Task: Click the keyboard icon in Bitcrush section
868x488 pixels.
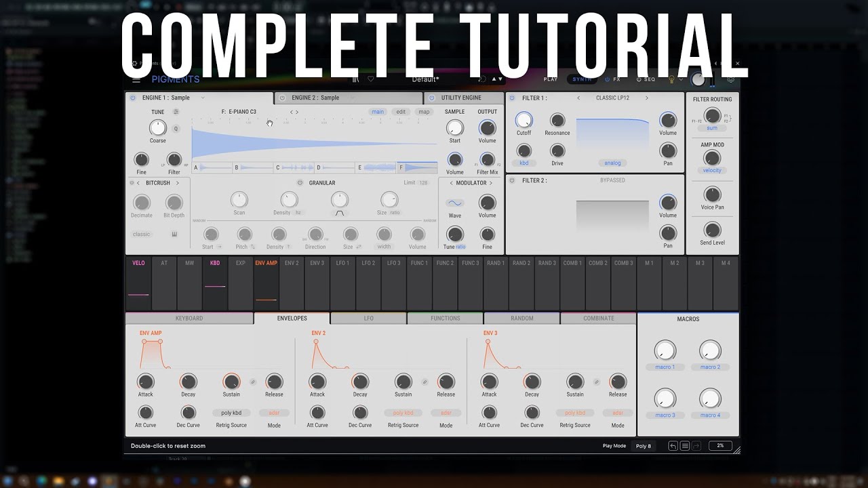Action: click(174, 235)
